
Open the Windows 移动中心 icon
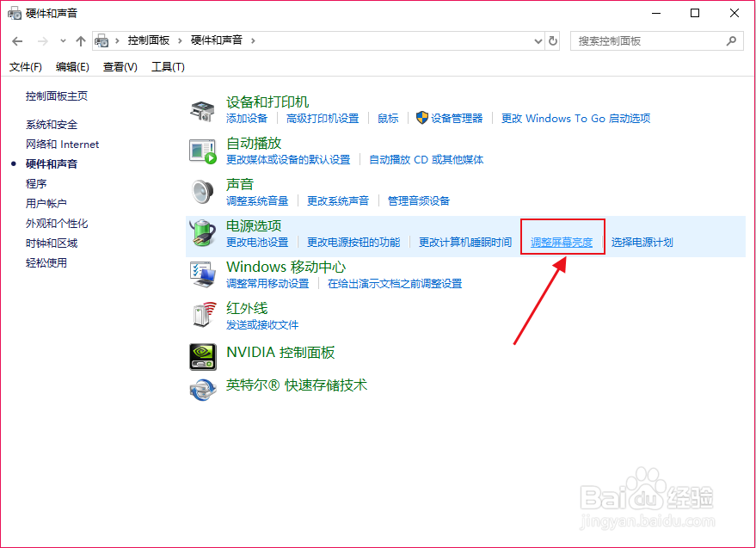pos(202,274)
